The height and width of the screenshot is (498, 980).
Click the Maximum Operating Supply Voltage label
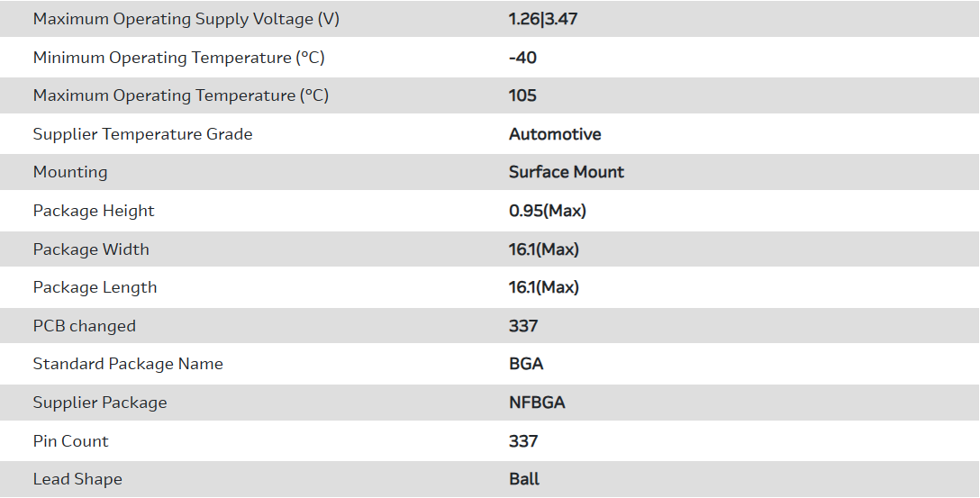(186, 19)
